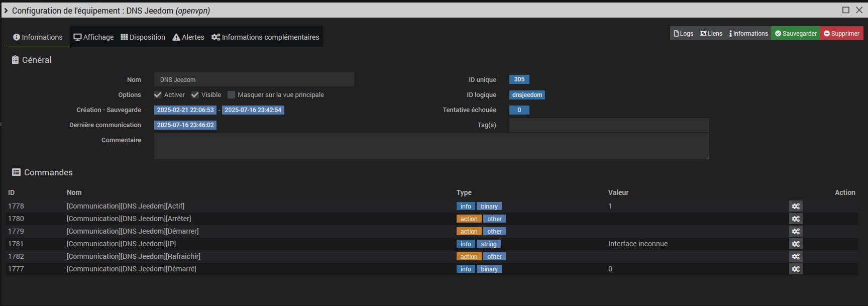Viewport: 868px width, 306px height.
Task: Open the Logs viewer
Action: [683, 34]
